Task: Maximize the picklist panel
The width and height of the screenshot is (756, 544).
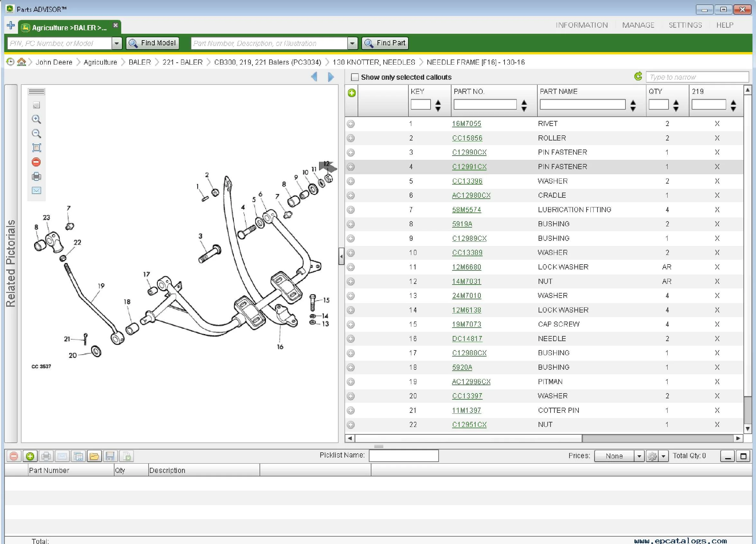Action: (x=743, y=456)
